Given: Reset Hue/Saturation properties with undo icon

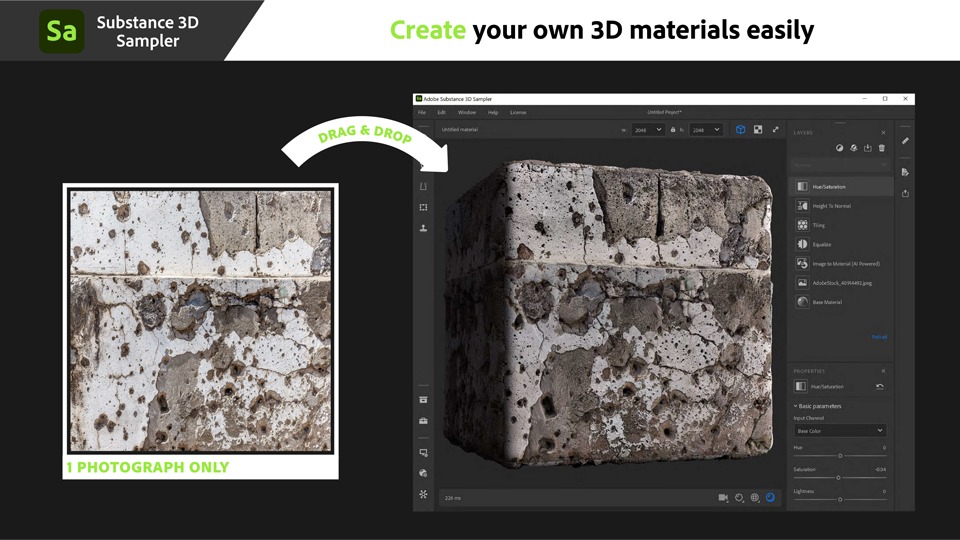Looking at the screenshot, I should [880, 386].
